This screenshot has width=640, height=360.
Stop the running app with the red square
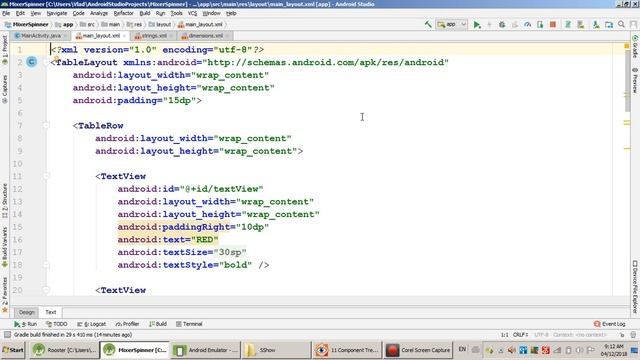553,24
